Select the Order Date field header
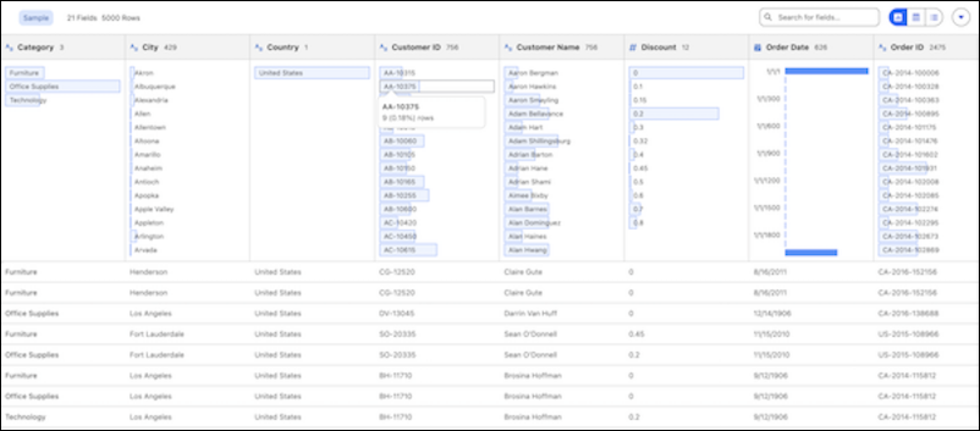Screen dimensions: 980x431 point(811,47)
